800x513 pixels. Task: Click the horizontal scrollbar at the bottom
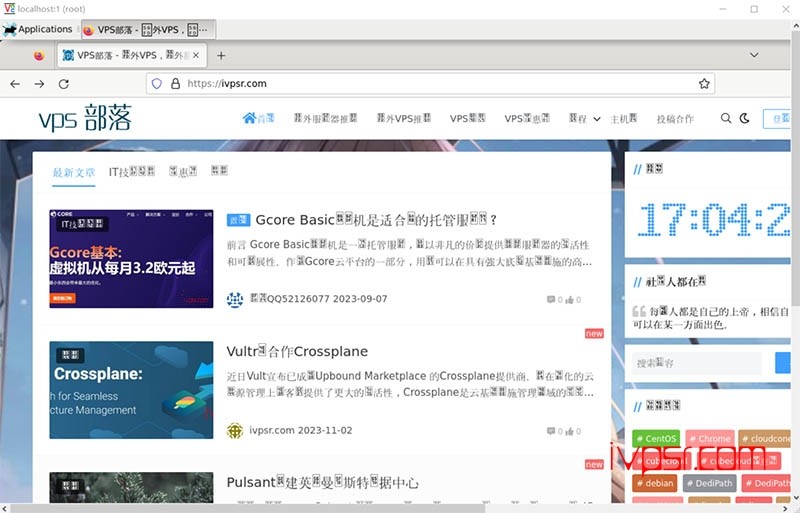pos(247,508)
